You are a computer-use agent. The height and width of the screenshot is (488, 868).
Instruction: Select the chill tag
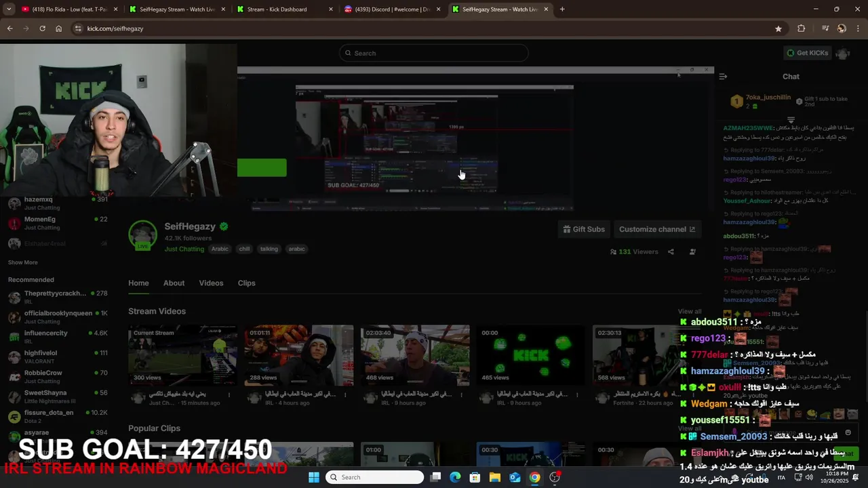pos(244,249)
